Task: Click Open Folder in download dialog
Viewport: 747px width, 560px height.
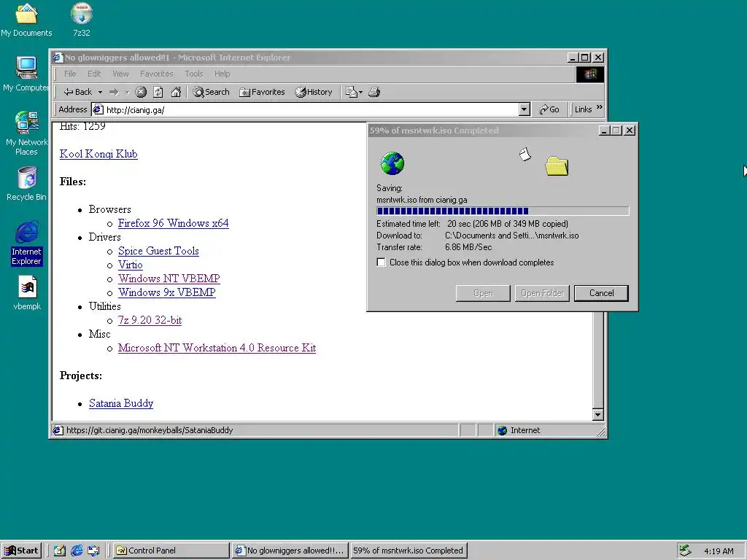Action: 542,293
